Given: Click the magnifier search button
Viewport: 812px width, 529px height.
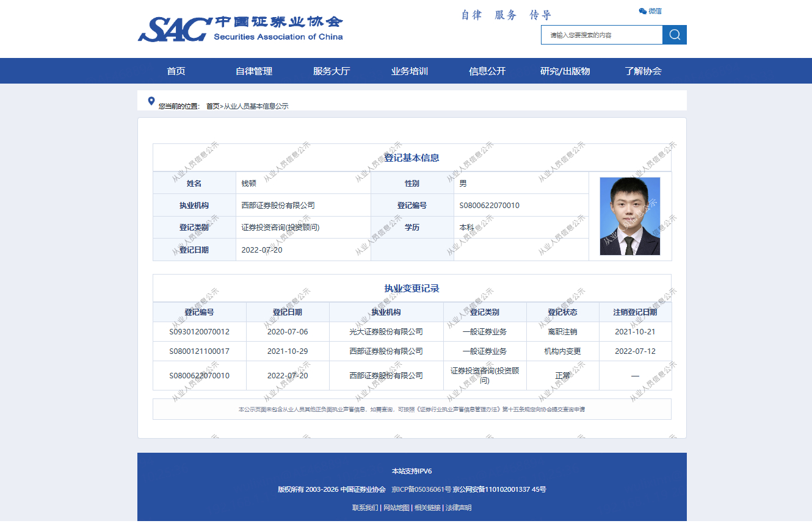Looking at the screenshot, I should point(674,35).
